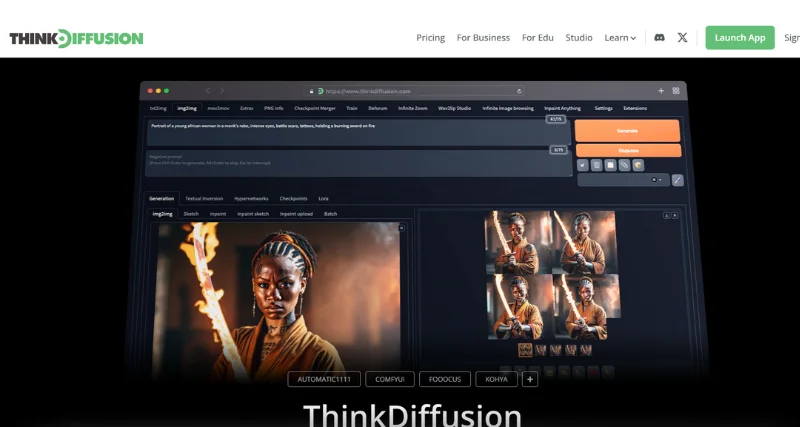
Task: Click the ThinkDiffusion logo
Action: coord(77,38)
